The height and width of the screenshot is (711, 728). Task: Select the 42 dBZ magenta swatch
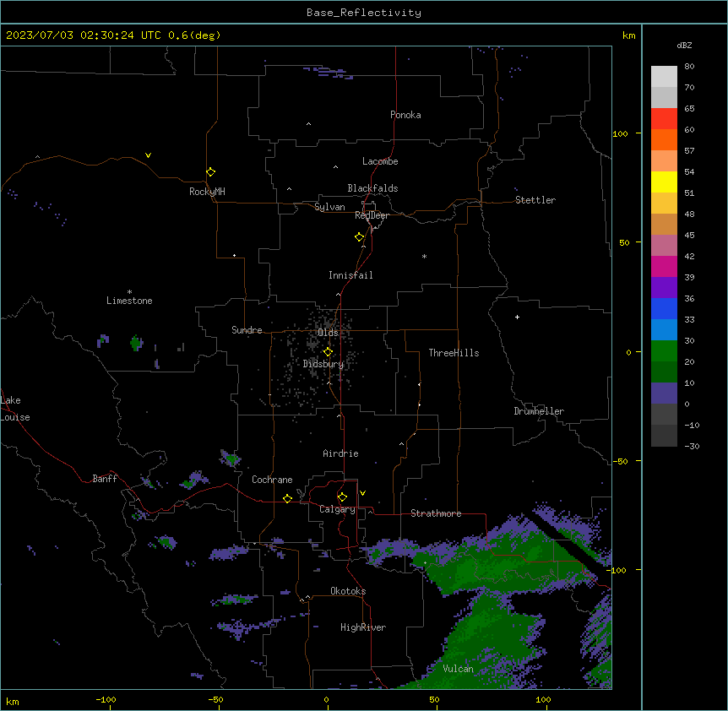(664, 266)
